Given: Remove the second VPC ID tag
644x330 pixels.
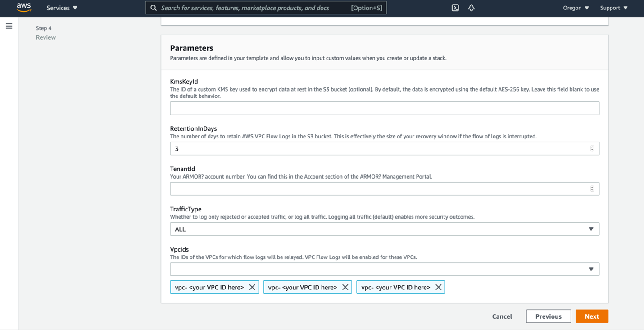Looking at the screenshot, I should [345, 287].
